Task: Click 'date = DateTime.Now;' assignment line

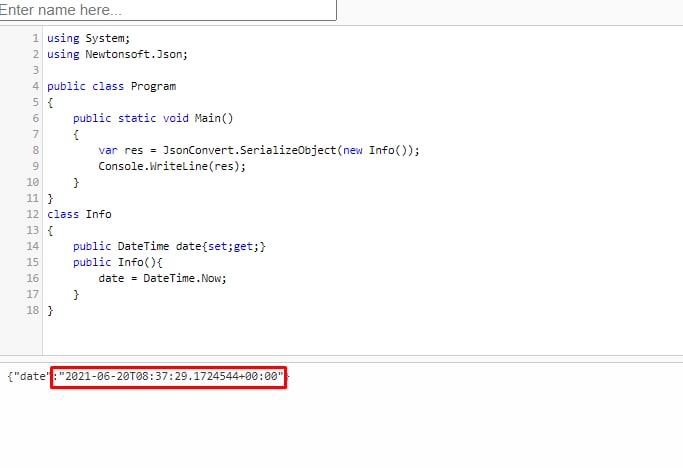Action: coord(162,278)
